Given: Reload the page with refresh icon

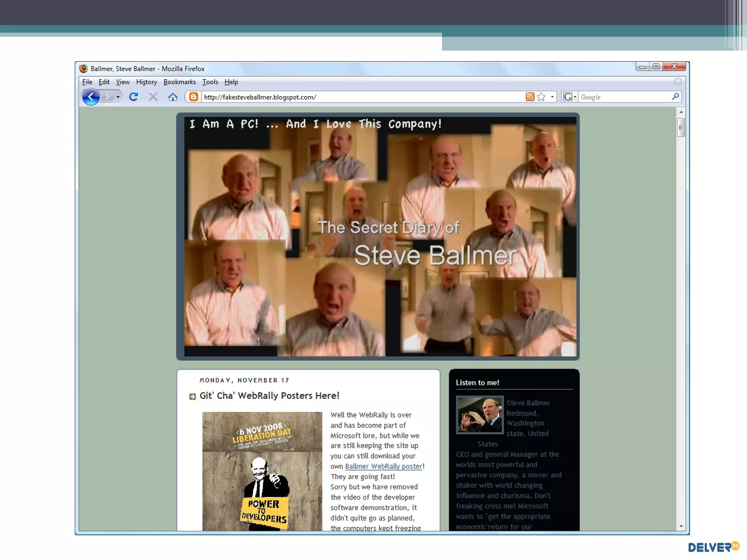Looking at the screenshot, I should pos(133,97).
